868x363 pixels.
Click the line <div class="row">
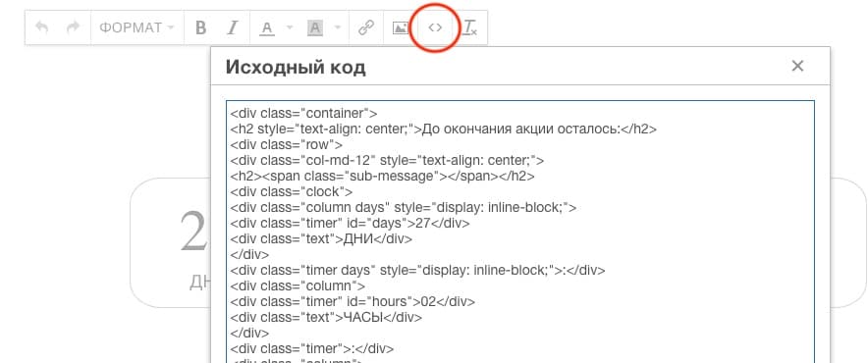[286, 145]
